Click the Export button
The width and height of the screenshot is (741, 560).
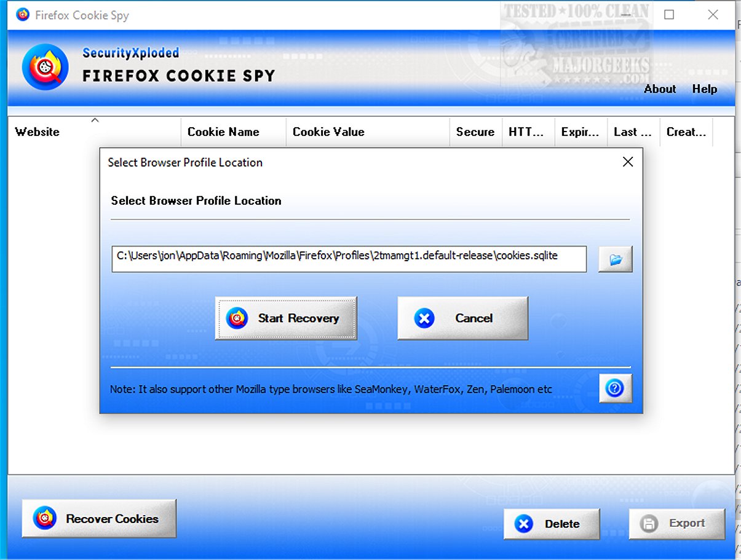[676, 524]
